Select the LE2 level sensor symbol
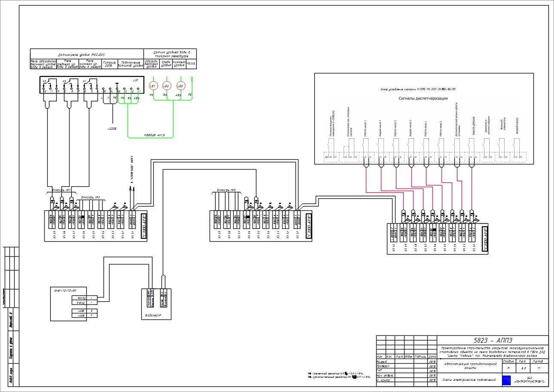This screenshot has width=554, height=392. pyautogui.click(x=167, y=86)
